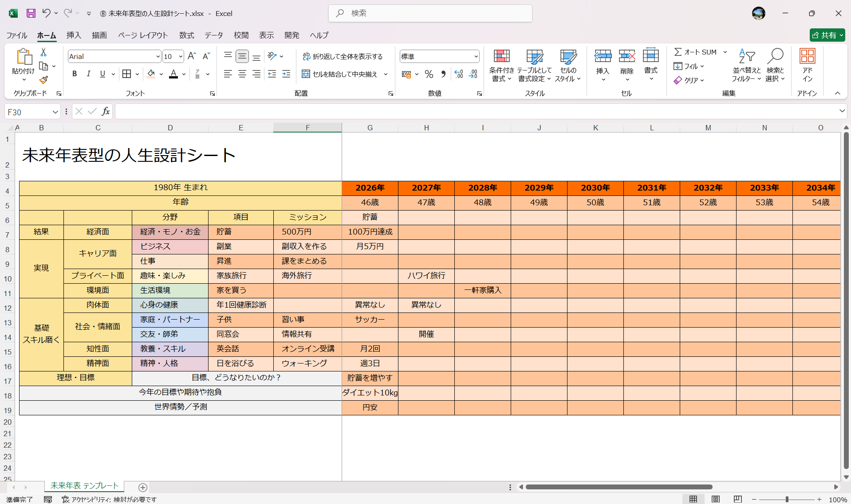Click the Cell Styles icon

567,65
